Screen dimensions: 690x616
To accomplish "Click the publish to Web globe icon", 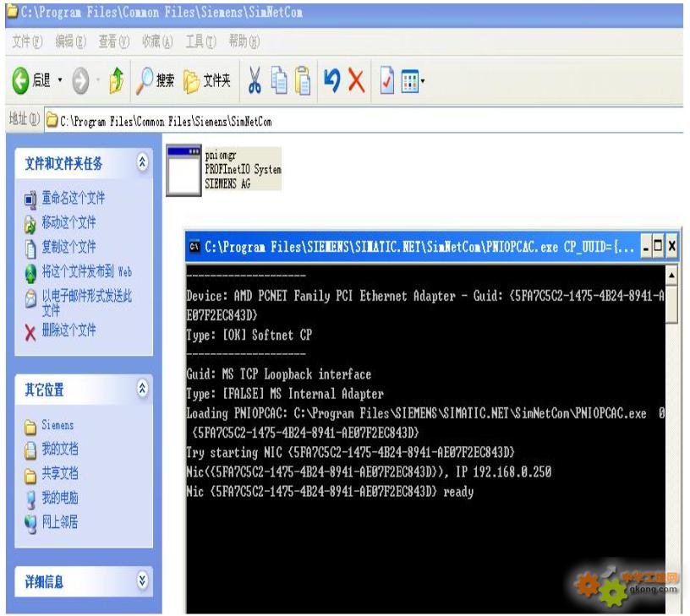I will point(30,274).
